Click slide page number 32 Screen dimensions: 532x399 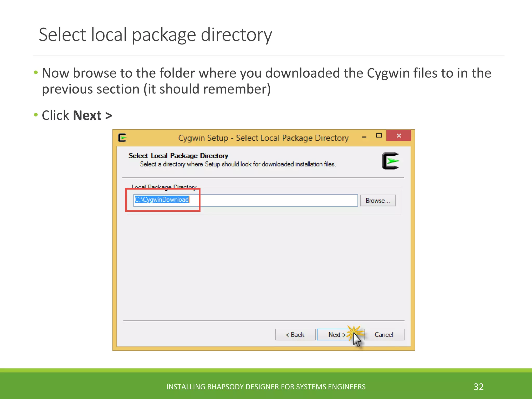[478, 387]
